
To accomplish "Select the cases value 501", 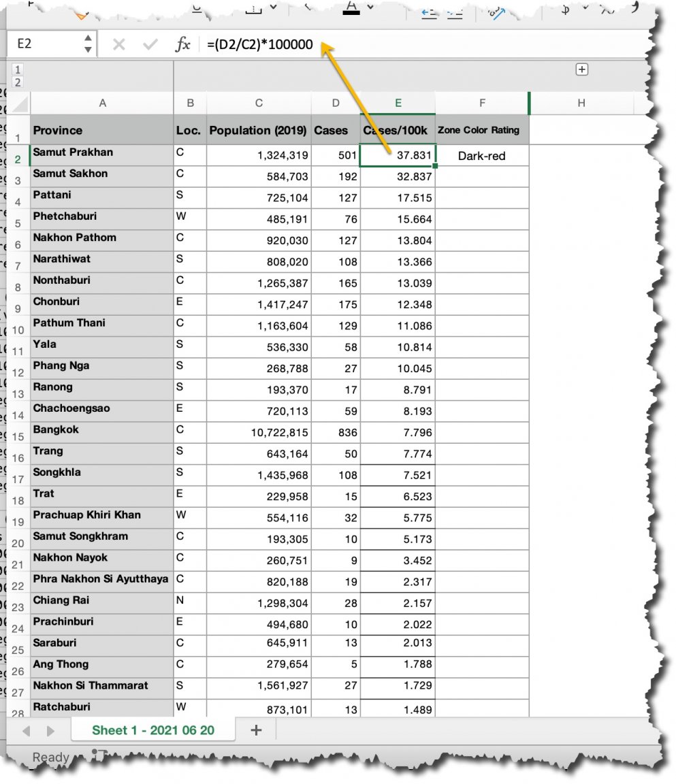I will 336,155.
